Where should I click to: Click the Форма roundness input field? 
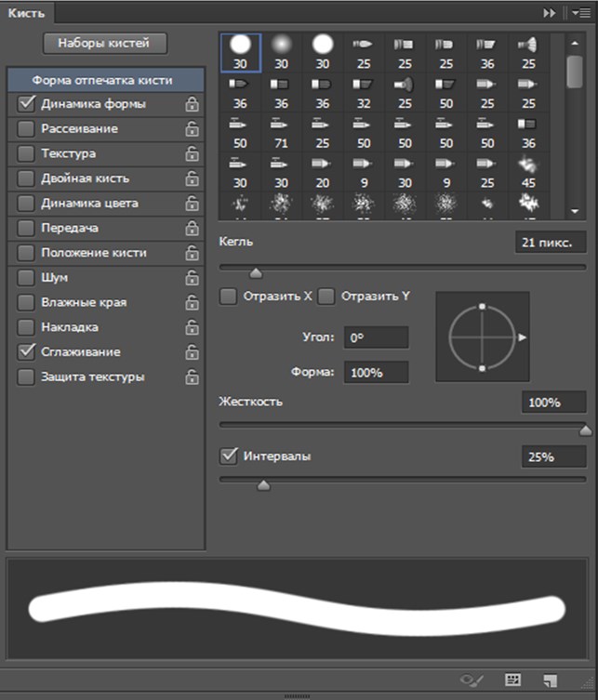376,373
